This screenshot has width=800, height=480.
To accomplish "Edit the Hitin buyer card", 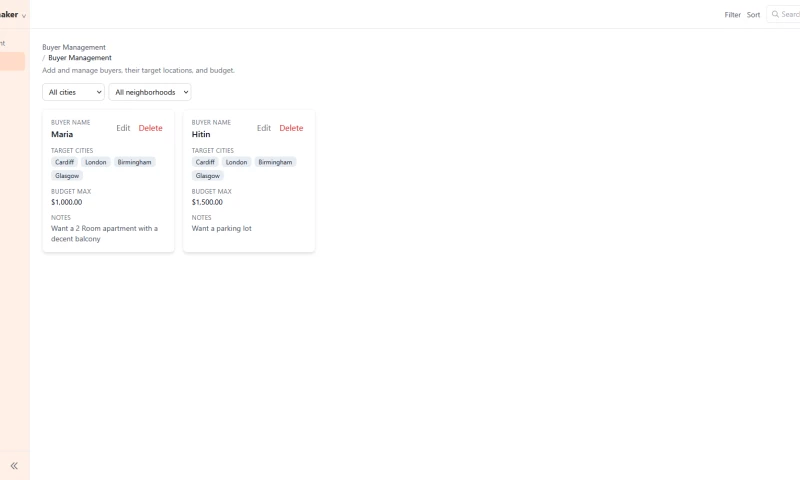I will 264,128.
